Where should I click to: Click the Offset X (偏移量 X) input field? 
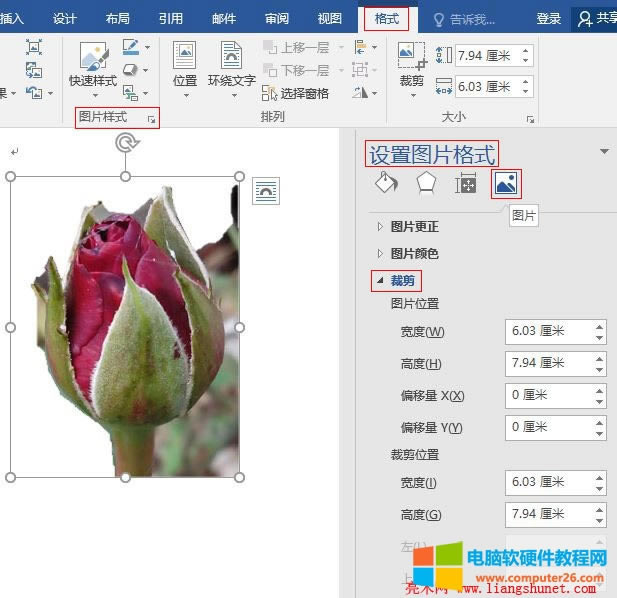pos(548,395)
